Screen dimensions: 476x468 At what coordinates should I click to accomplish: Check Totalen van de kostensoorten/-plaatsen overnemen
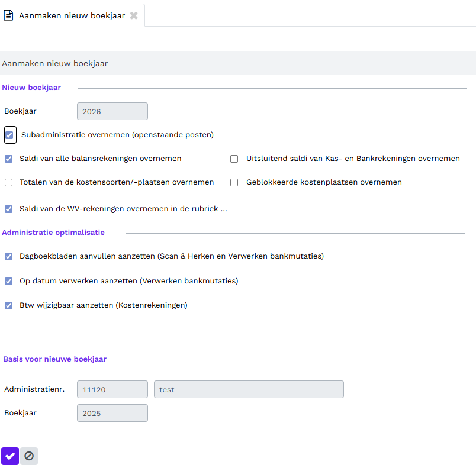9,182
